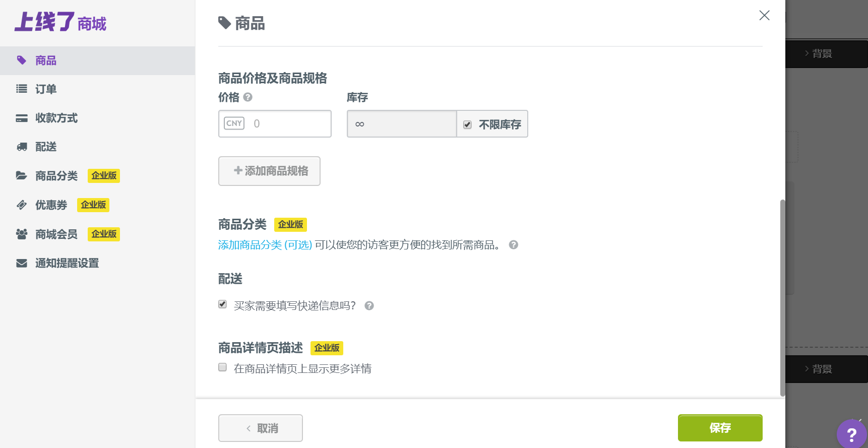Screen dimensions: 868x448
Task: Enable 在商品详情页上显示更多详情
Action: coord(222,367)
